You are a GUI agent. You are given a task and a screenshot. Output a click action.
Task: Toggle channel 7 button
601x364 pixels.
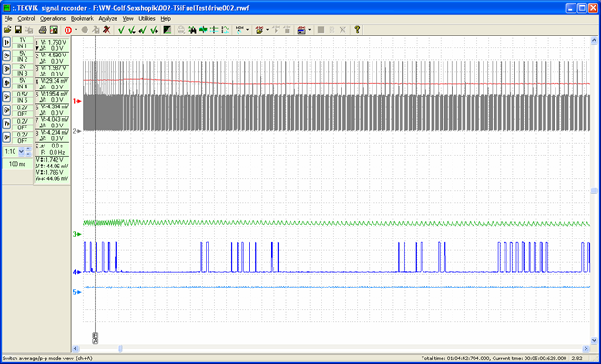pos(6,124)
